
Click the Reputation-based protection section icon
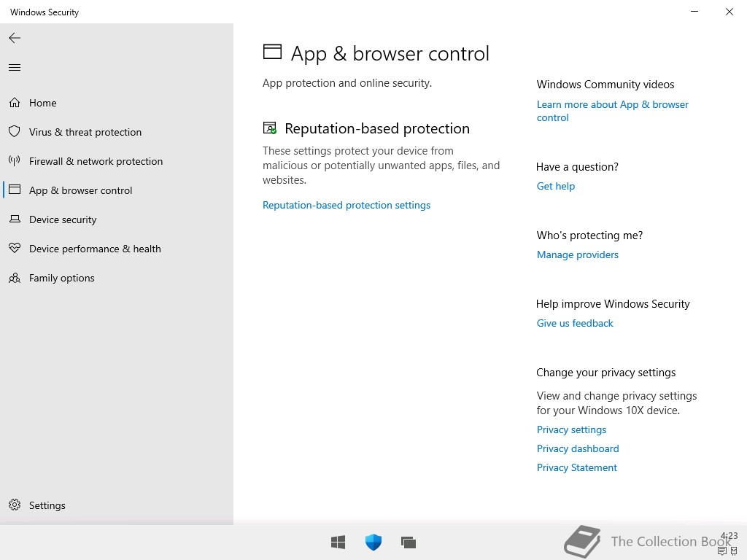(x=270, y=128)
